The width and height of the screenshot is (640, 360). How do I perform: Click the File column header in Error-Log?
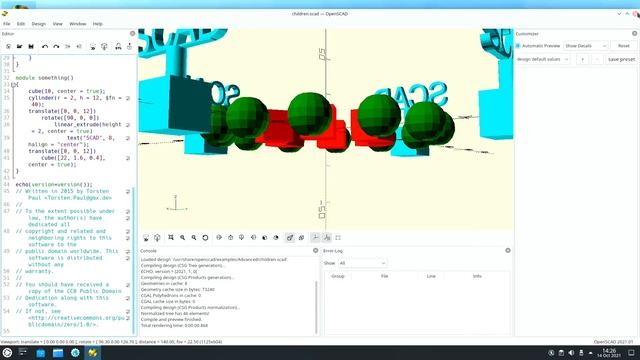[384, 276]
